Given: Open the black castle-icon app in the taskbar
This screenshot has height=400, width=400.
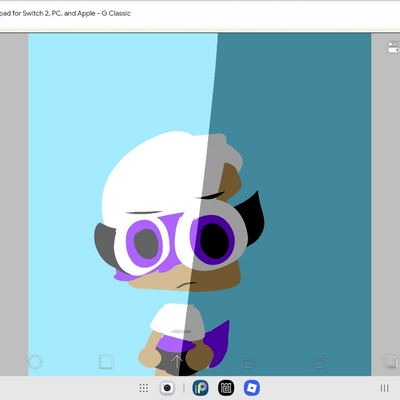Looking at the screenshot, I should [x=226, y=388].
